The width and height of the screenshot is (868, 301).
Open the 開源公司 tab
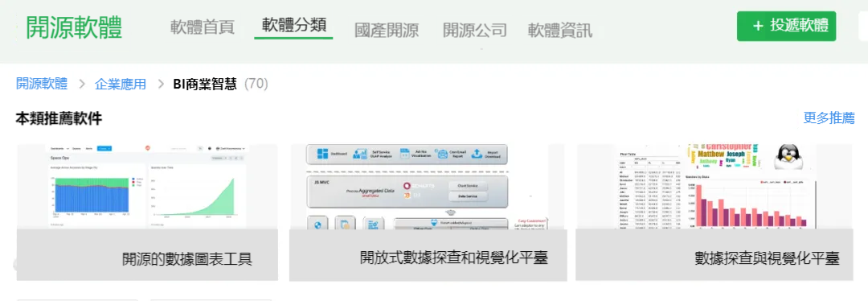475,30
